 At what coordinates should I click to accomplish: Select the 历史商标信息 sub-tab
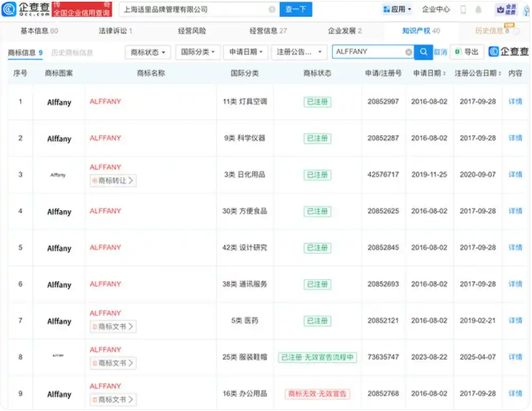(x=72, y=53)
